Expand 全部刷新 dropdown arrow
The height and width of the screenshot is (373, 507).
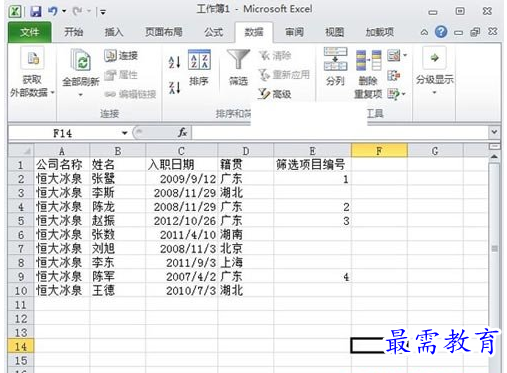click(x=80, y=95)
